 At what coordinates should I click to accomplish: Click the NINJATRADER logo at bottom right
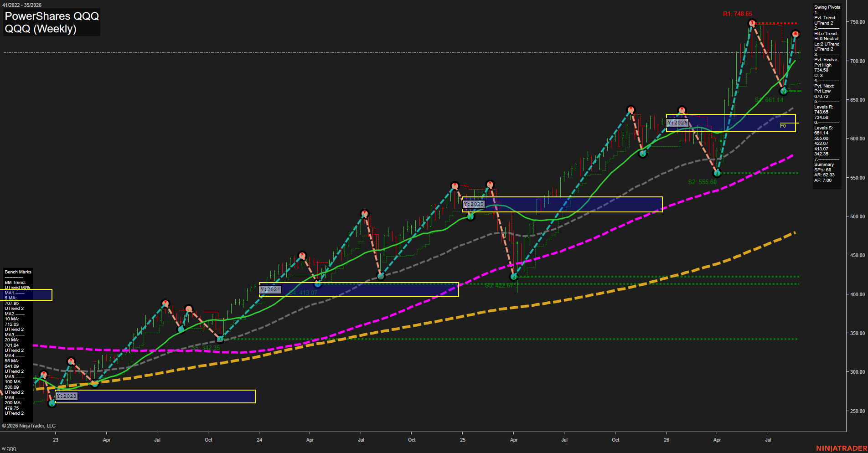pos(842,448)
